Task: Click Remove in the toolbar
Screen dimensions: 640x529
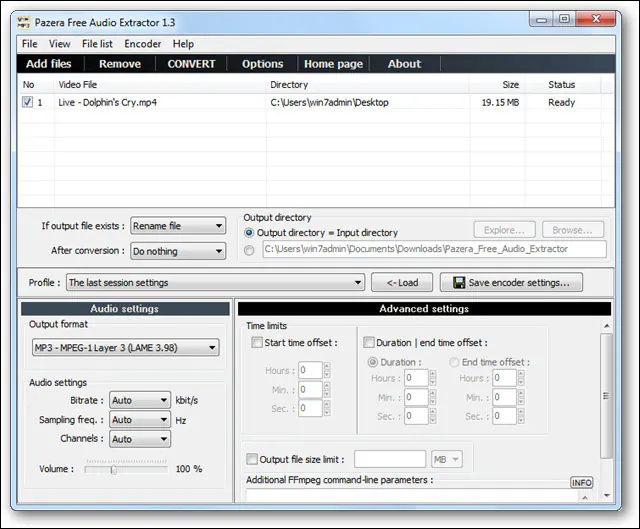Action: 120,64
